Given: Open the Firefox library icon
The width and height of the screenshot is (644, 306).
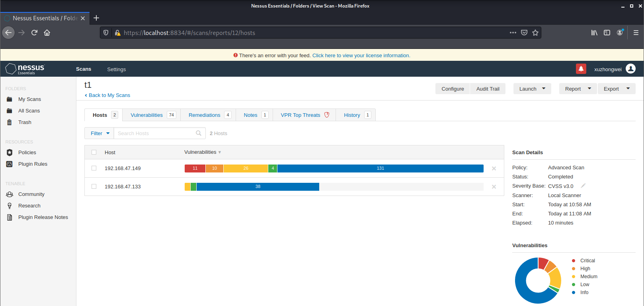Looking at the screenshot, I should 594,33.
